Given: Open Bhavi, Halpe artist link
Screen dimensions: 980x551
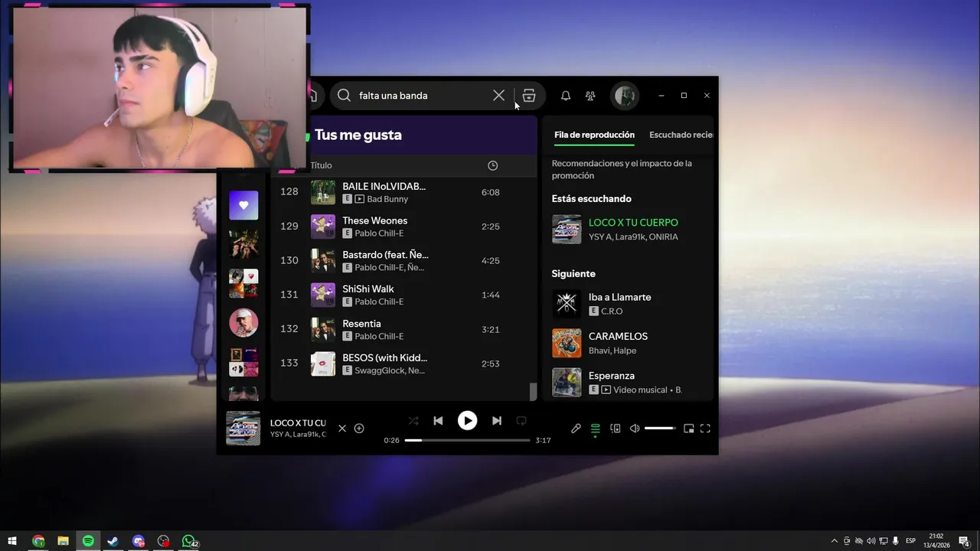Looking at the screenshot, I should tap(612, 350).
